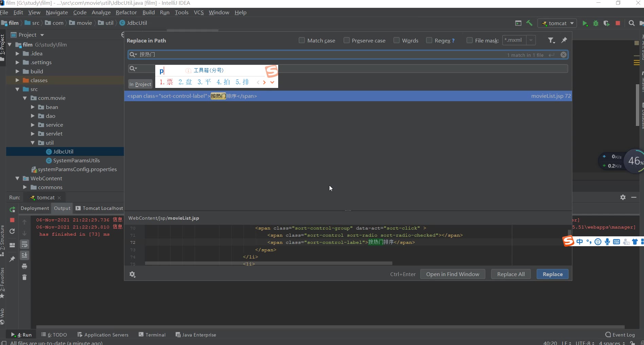Click Sogou soft keyboard icon
This screenshot has width=644, height=345.
pyautogui.click(x=616, y=242)
